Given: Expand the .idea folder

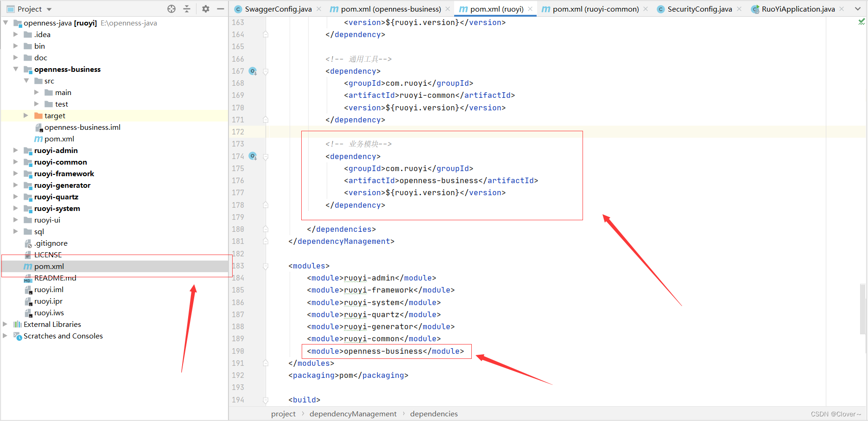Looking at the screenshot, I should click(x=16, y=34).
